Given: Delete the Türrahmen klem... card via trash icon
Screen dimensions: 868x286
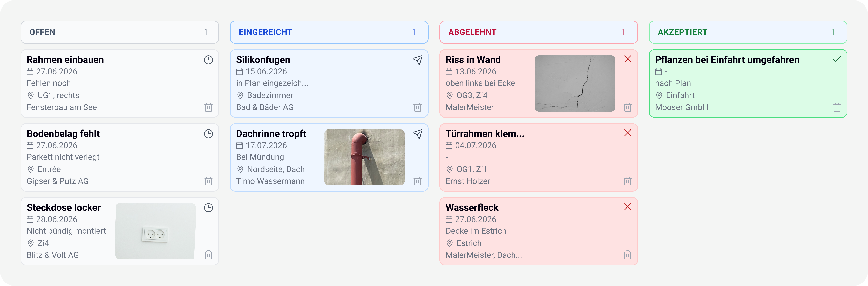Looking at the screenshot, I should (627, 181).
